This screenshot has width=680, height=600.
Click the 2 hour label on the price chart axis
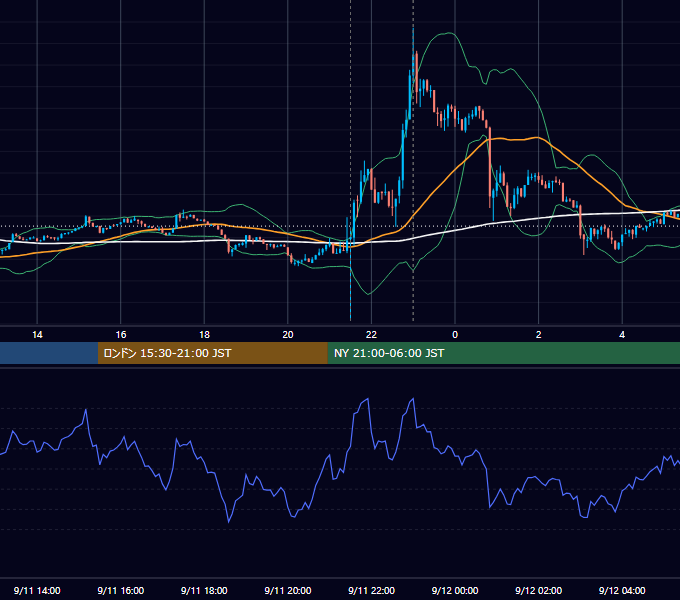tap(539, 335)
